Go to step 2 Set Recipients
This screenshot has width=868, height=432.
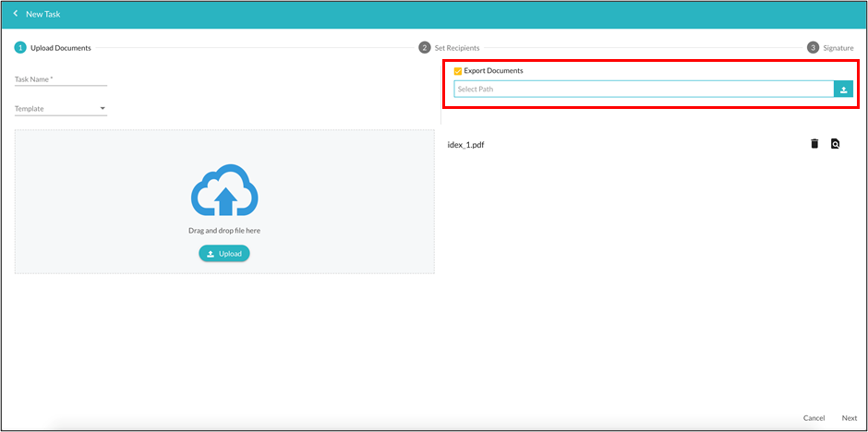(450, 48)
